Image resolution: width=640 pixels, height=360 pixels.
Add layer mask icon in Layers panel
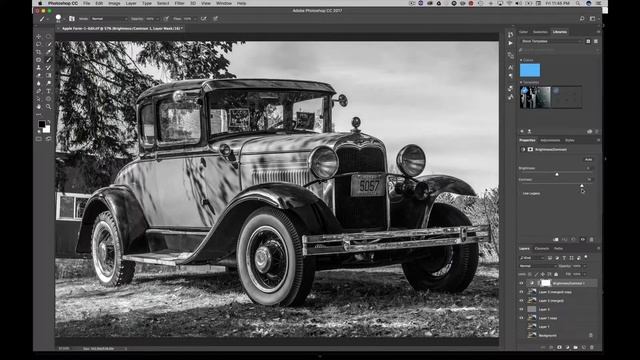(x=559, y=347)
